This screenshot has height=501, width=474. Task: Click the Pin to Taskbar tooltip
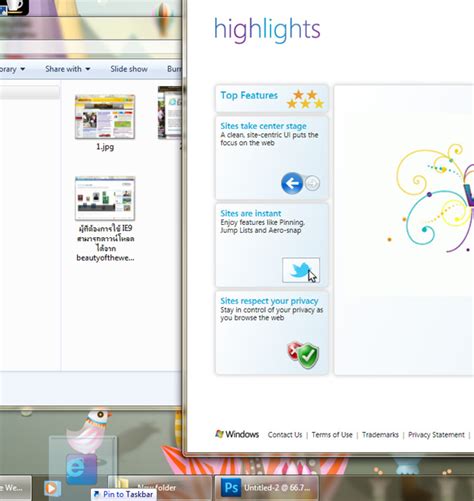point(124,494)
